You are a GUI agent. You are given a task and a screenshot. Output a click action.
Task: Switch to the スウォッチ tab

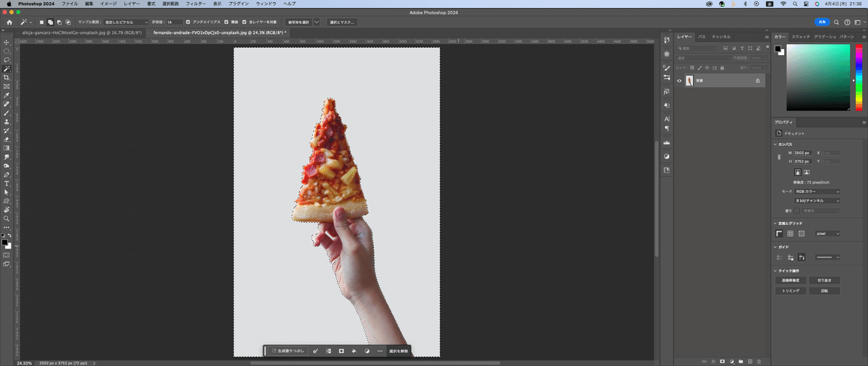point(801,36)
